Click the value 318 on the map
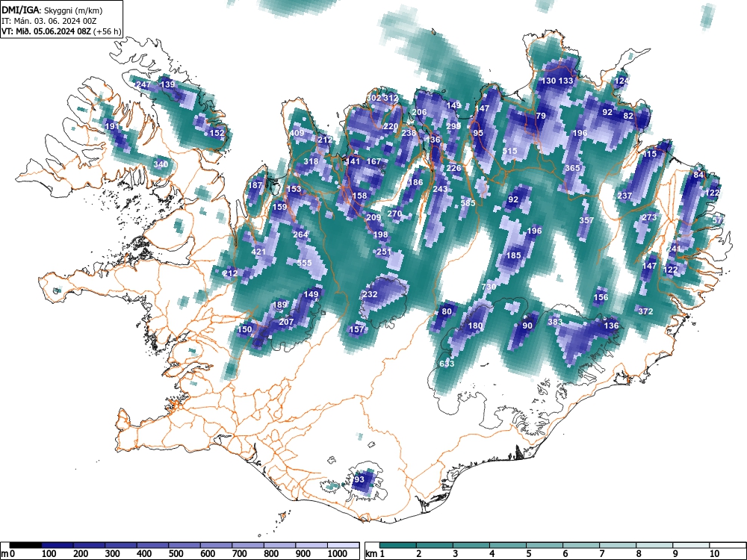The width and height of the screenshot is (747, 560). (x=311, y=161)
